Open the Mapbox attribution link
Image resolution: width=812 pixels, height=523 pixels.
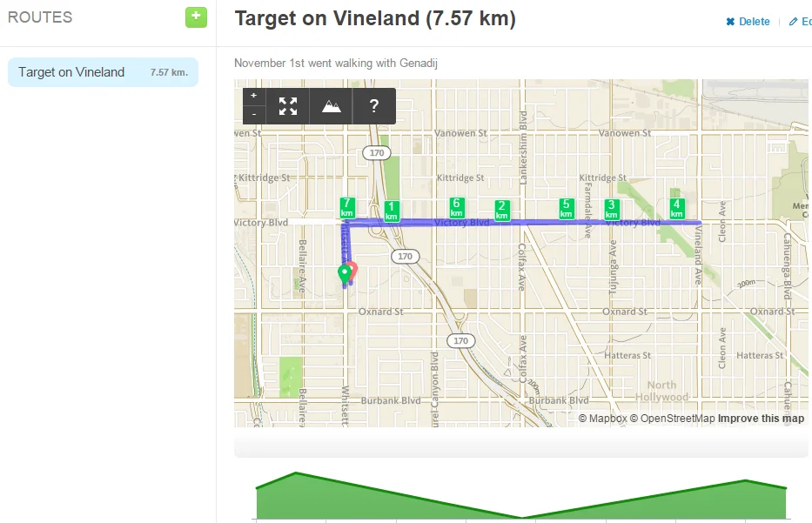pyautogui.click(x=602, y=419)
